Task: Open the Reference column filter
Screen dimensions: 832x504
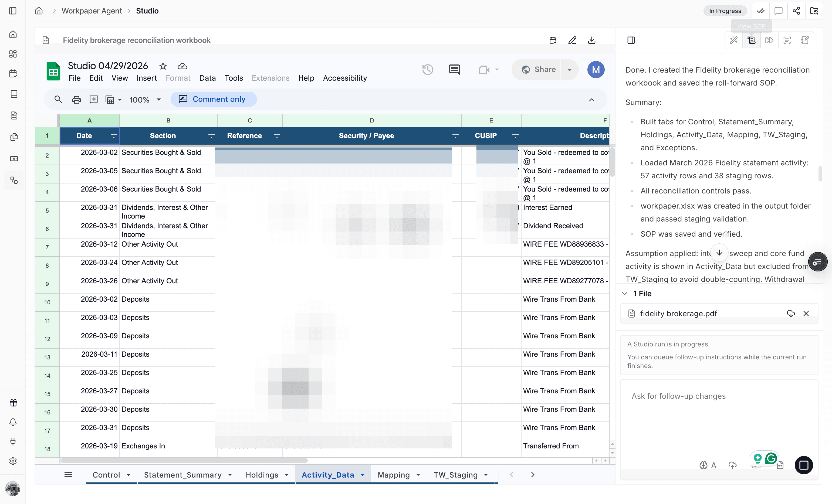Action: pos(277,136)
